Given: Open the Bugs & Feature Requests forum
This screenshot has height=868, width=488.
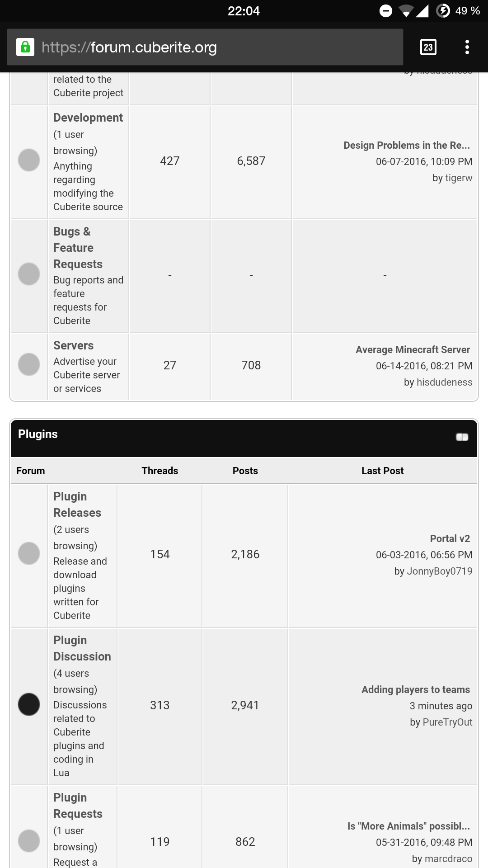Looking at the screenshot, I should click(x=78, y=248).
